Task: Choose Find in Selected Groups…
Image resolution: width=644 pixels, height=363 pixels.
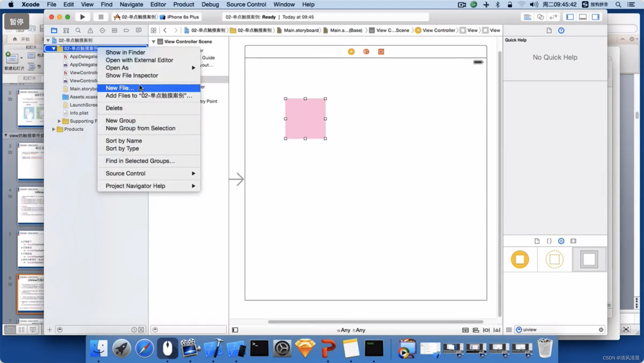Action: pos(149,161)
